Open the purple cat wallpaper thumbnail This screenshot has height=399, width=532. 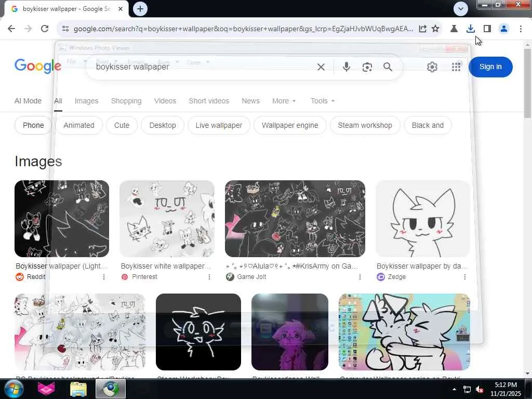[290, 332]
